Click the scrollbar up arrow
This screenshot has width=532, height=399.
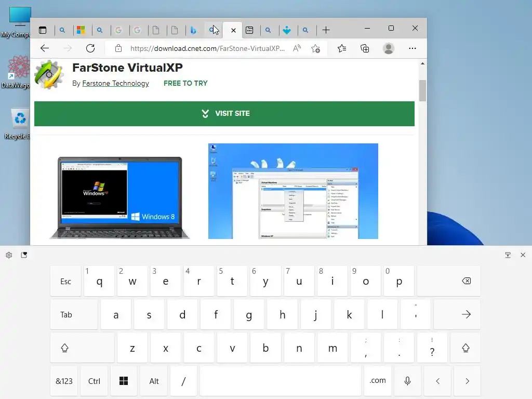pos(422,63)
